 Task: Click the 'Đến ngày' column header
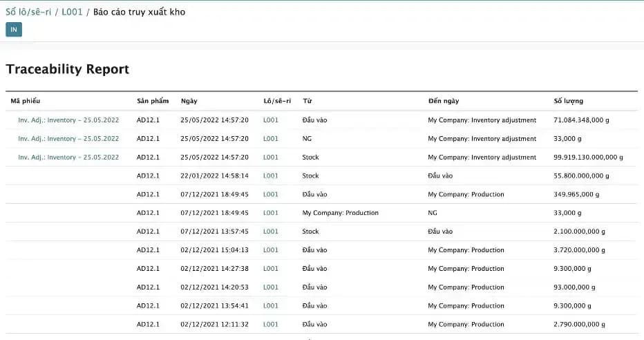pos(444,101)
